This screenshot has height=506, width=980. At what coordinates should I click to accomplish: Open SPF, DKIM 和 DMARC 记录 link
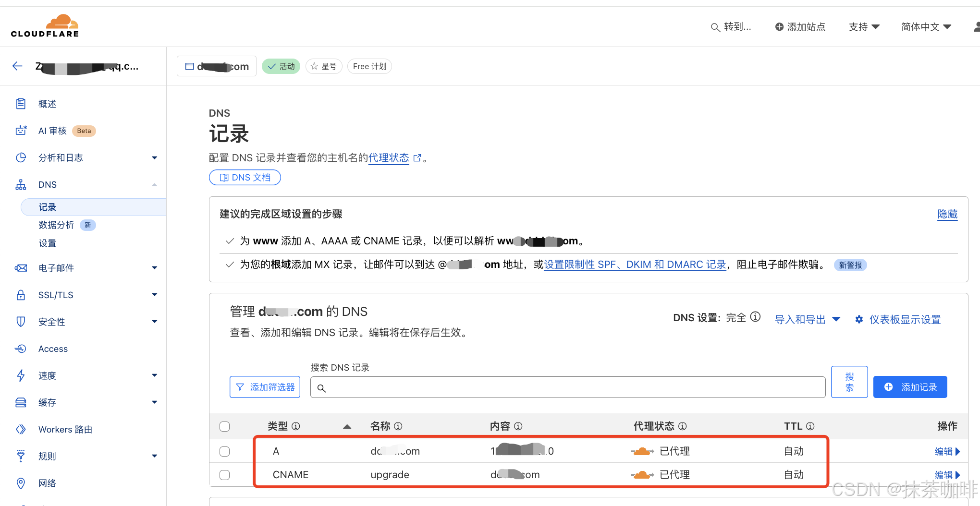635,265
